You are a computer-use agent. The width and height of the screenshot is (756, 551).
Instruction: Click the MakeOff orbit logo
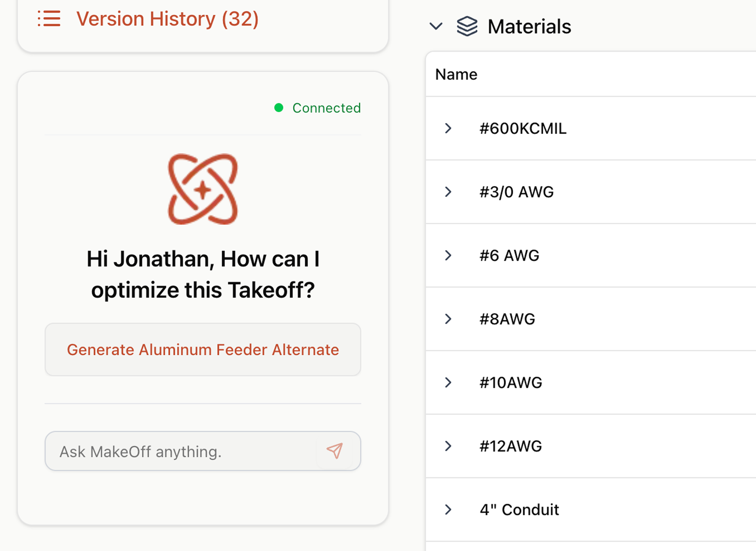tap(203, 189)
